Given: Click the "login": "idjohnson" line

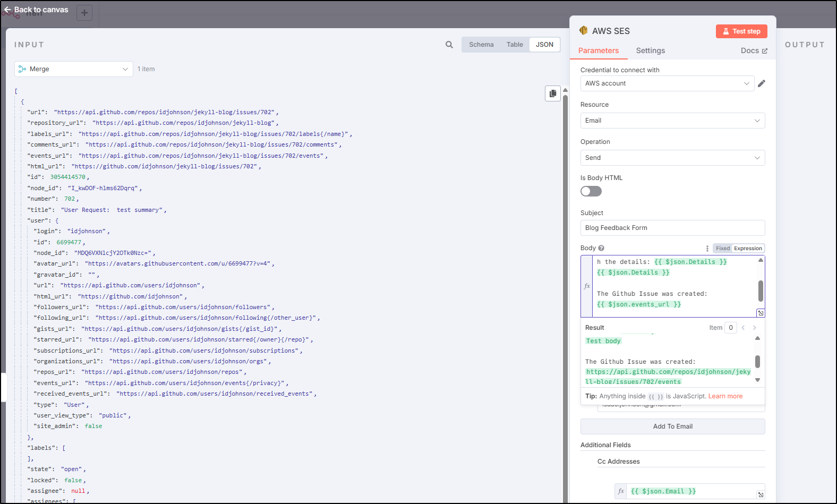Looking at the screenshot, I should [x=72, y=232].
